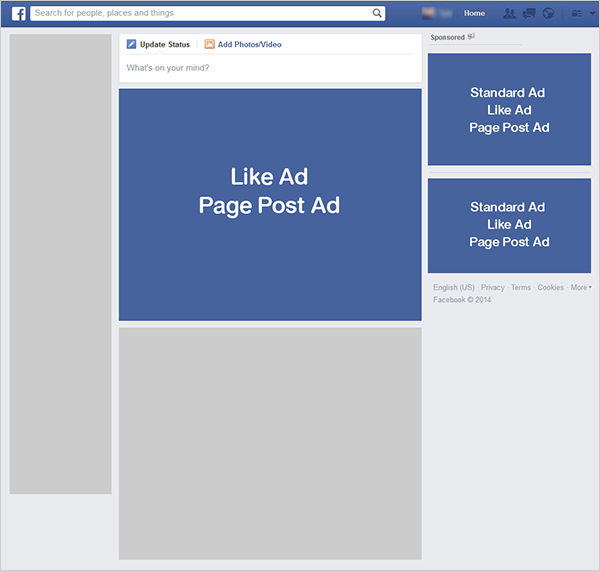Click the first Standard Ad block under Sponsored
Screen dimensions: 600x571
pos(509,109)
